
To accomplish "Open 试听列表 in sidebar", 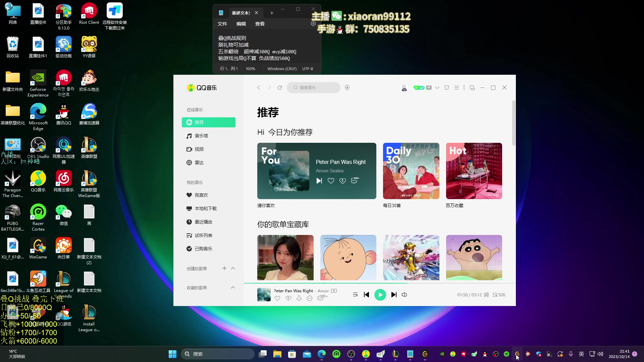I will [209, 235].
